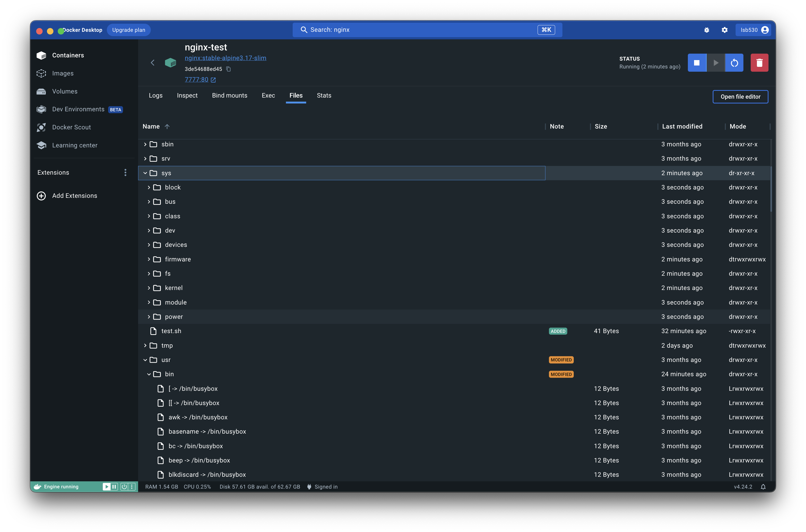Click the notifications bell icon
The height and width of the screenshot is (532, 806).
(x=763, y=486)
